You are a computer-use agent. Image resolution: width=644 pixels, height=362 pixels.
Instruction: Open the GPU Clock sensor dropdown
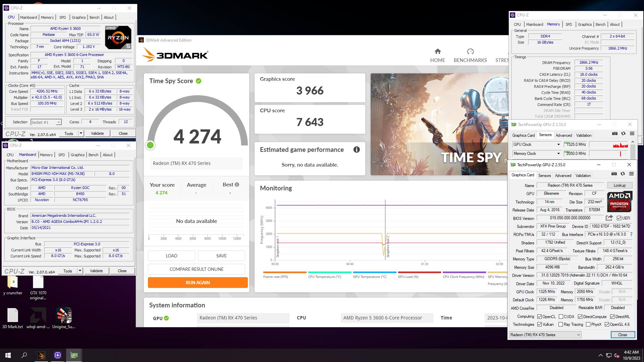coord(537,144)
